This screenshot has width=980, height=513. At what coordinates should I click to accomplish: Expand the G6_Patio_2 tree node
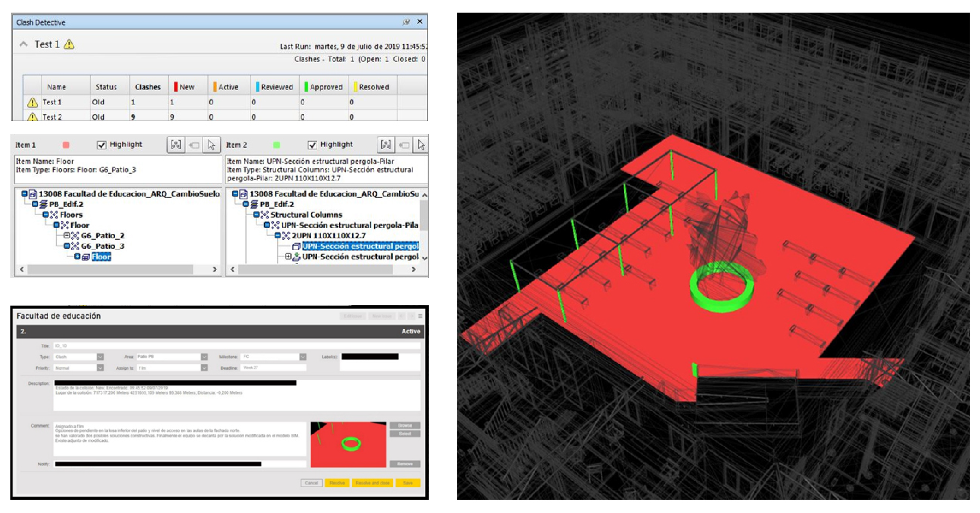pos(67,235)
